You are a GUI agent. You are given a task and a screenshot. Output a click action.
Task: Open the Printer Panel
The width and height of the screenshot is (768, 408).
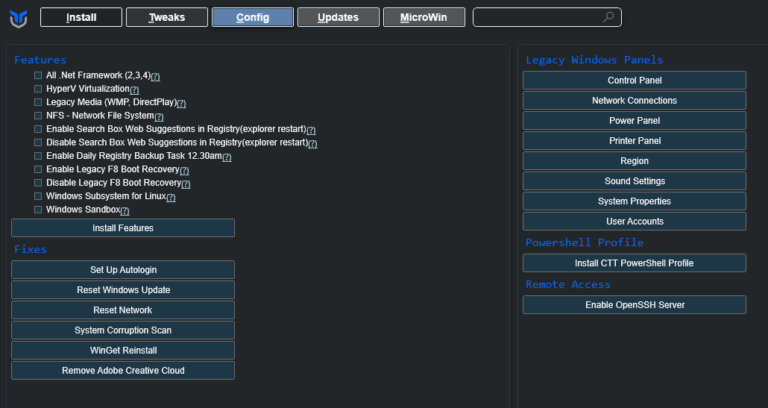click(634, 141)
